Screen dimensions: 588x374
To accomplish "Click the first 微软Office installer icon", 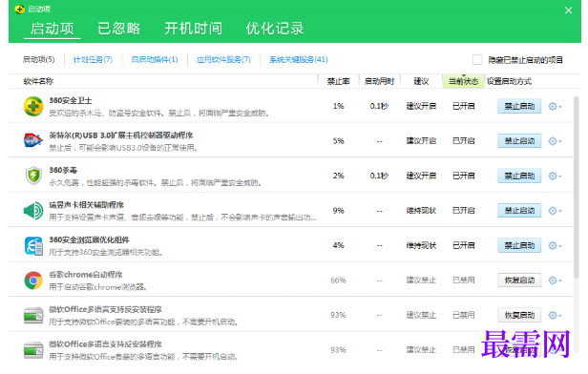I will point(33,316).
